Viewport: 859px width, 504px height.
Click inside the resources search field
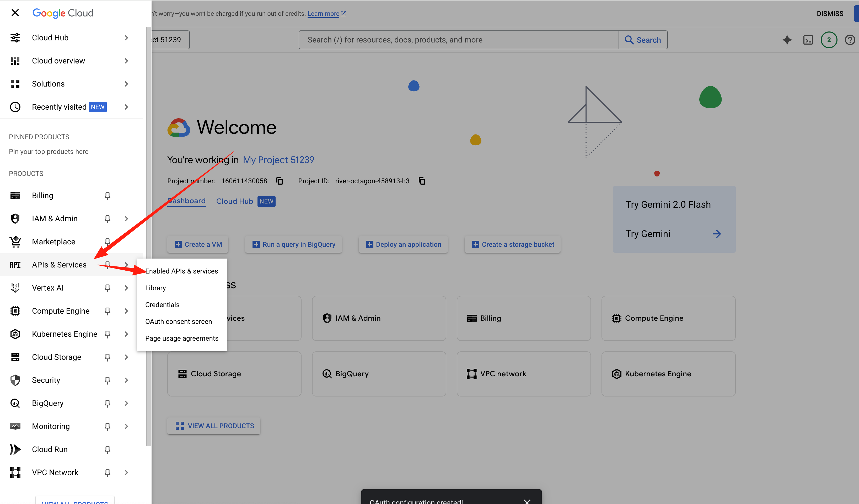point(458,40)
